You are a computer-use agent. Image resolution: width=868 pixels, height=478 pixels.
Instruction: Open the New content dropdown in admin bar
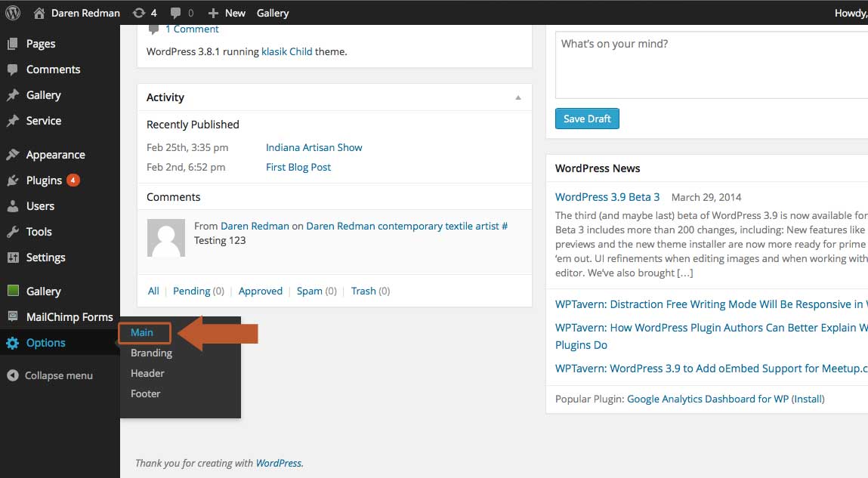coord(227,13)
